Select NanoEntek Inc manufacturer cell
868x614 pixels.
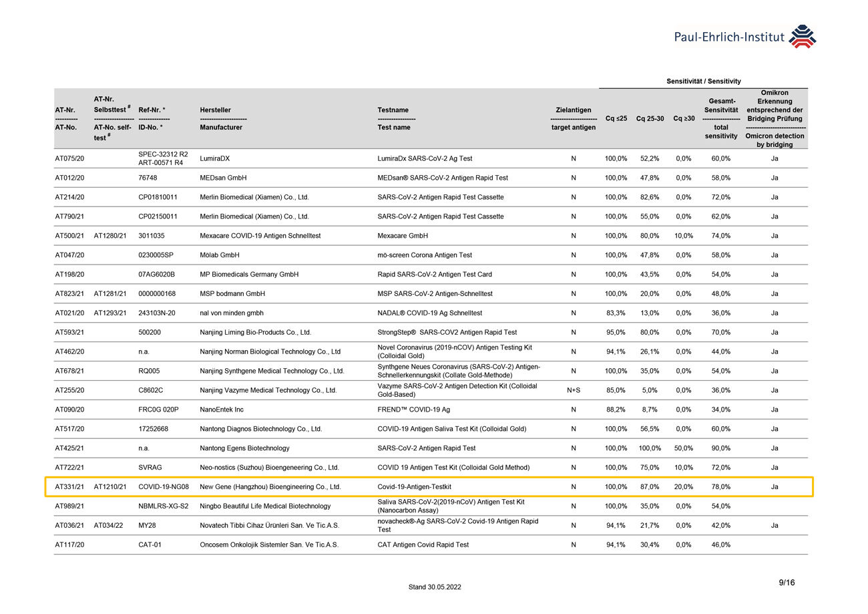coord(222,410)
